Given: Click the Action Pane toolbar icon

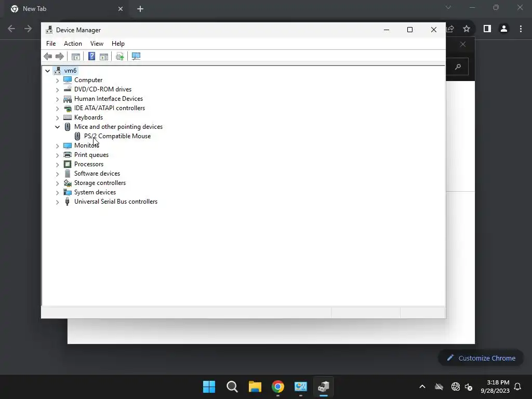Looking at the screenshot, I should (104, 56).
